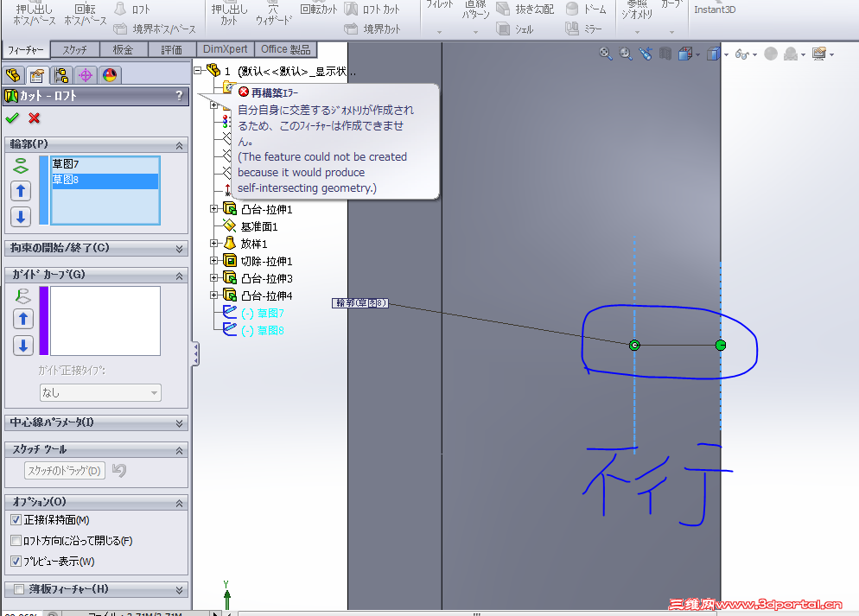Select ロフト boss tool in toolbar
Screen dimensions: 859x616
pyautogui.click(x=132, y=10)
